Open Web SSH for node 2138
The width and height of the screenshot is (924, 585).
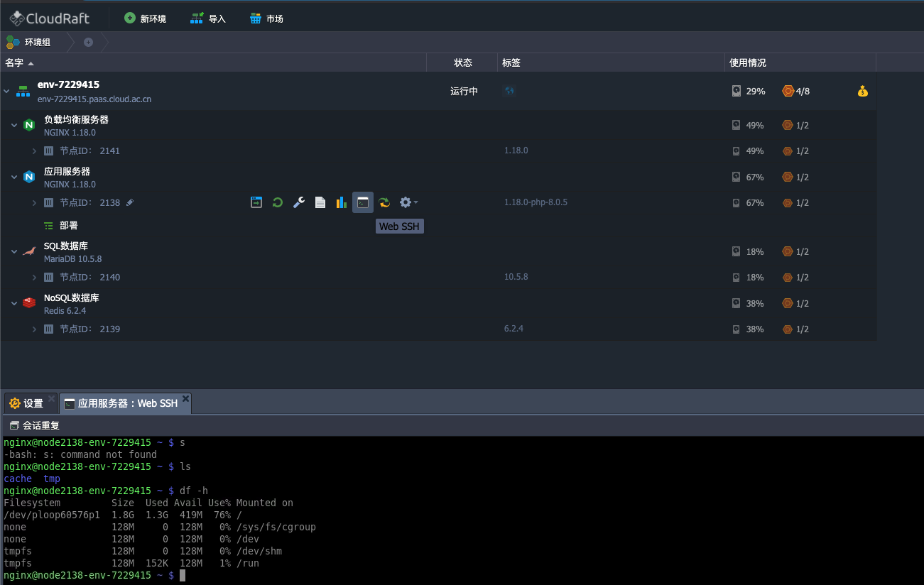coord(363,202)
